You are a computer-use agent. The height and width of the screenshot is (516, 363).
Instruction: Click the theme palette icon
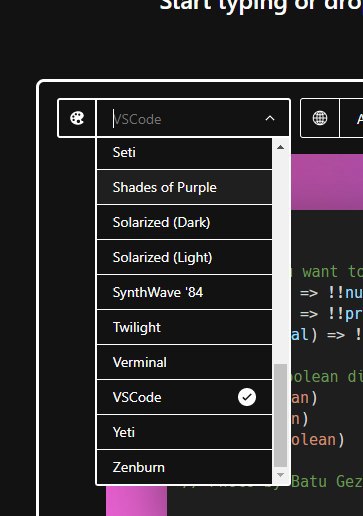click(x=77, y=118)
